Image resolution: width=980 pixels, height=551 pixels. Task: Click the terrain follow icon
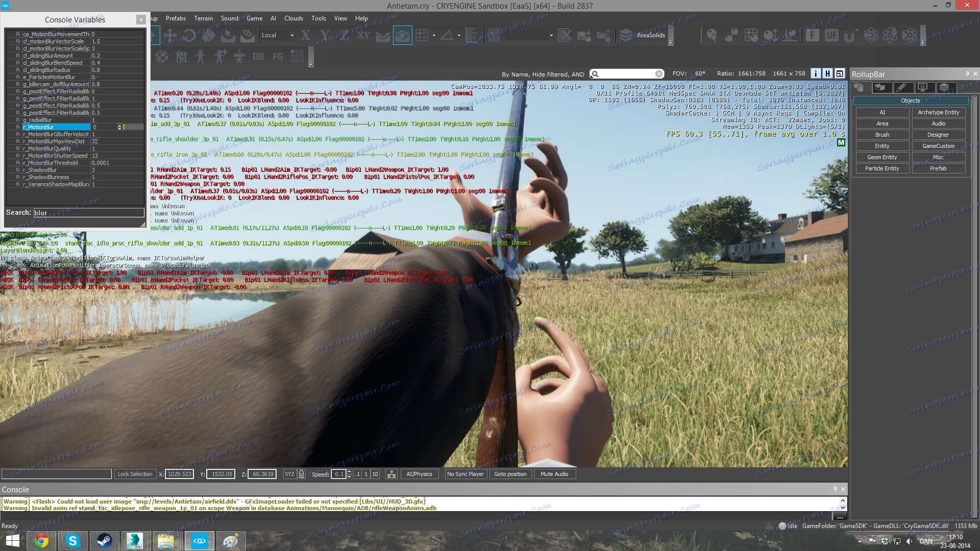tap(383, 35)
